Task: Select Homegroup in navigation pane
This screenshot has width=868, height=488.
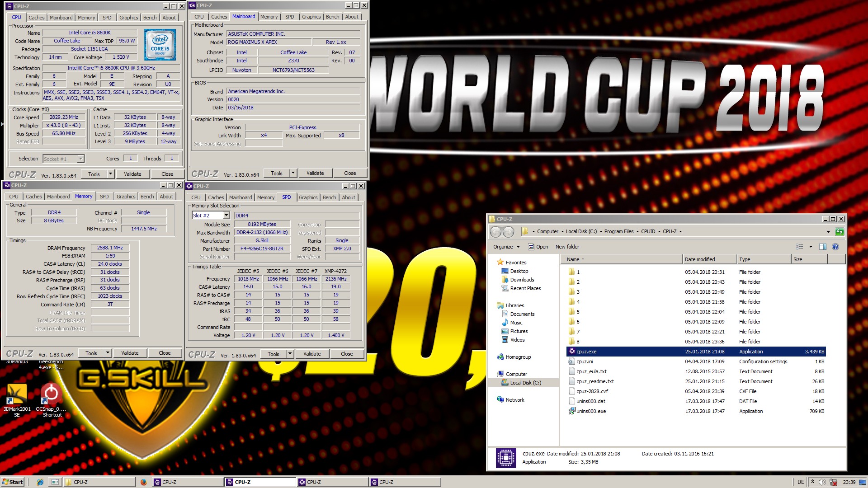Action: pyautogui.click(x=518, y=357)
